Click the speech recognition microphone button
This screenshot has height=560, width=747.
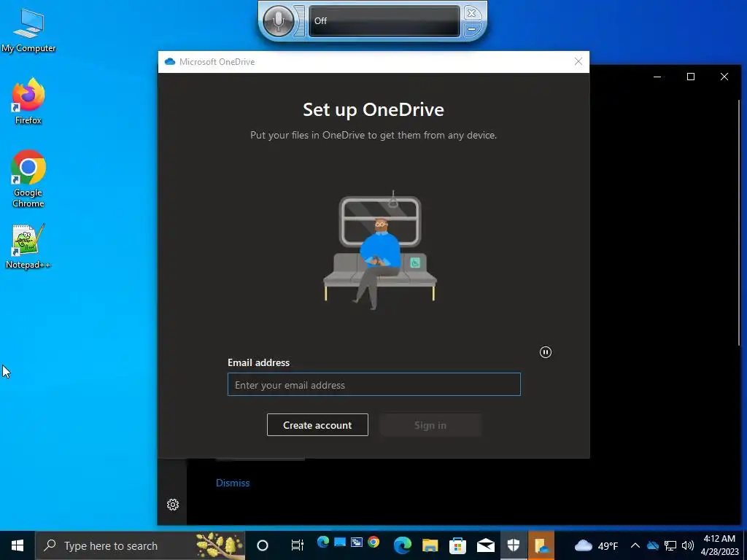278,21
